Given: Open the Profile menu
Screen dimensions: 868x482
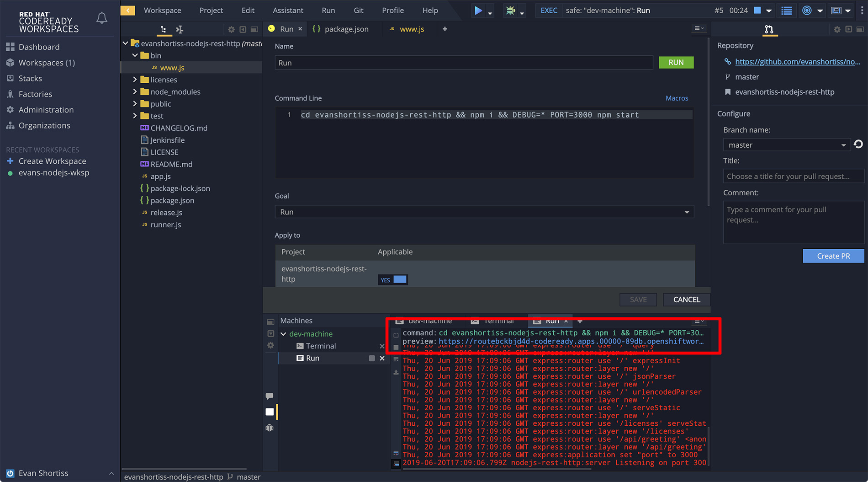Looking at the screenshot, I should (x=393, y=10).
